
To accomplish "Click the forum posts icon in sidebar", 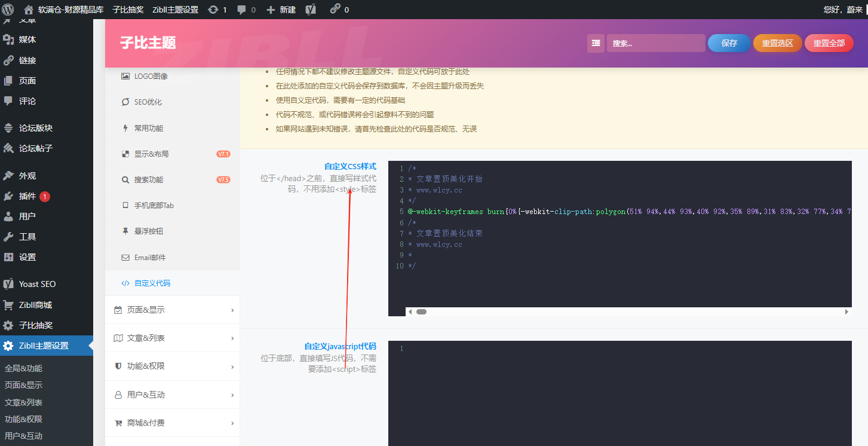I will 8,148.
